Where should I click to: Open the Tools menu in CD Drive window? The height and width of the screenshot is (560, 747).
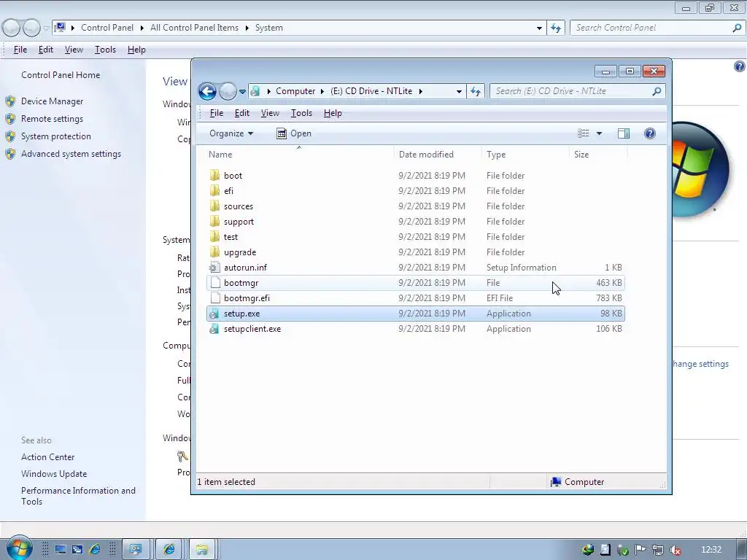point(301,113)
